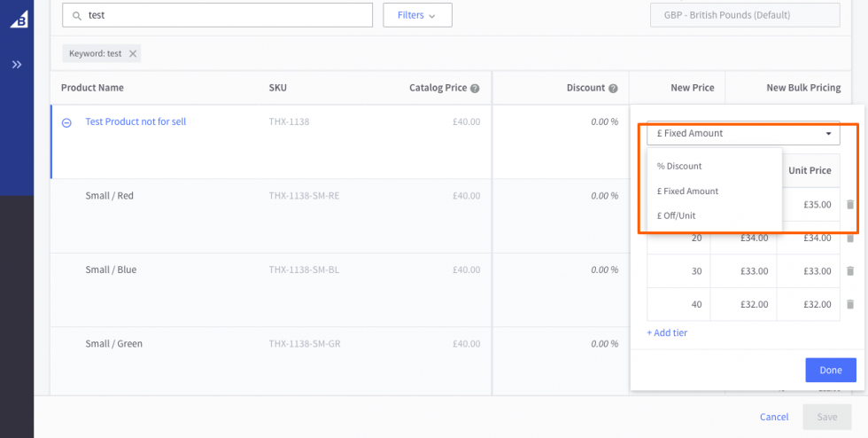
Task: Collapse Test Product not for sell row
Action: point(66,123)
